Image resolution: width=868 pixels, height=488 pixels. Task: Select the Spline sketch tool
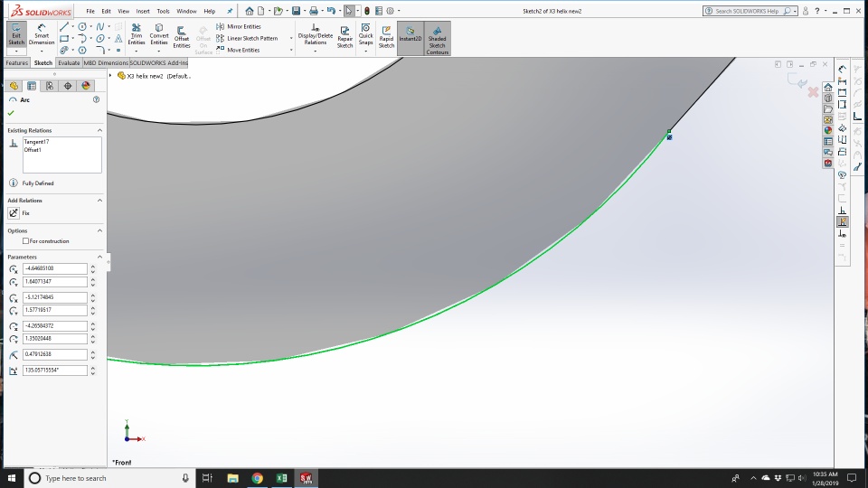(x=100, y=26)
